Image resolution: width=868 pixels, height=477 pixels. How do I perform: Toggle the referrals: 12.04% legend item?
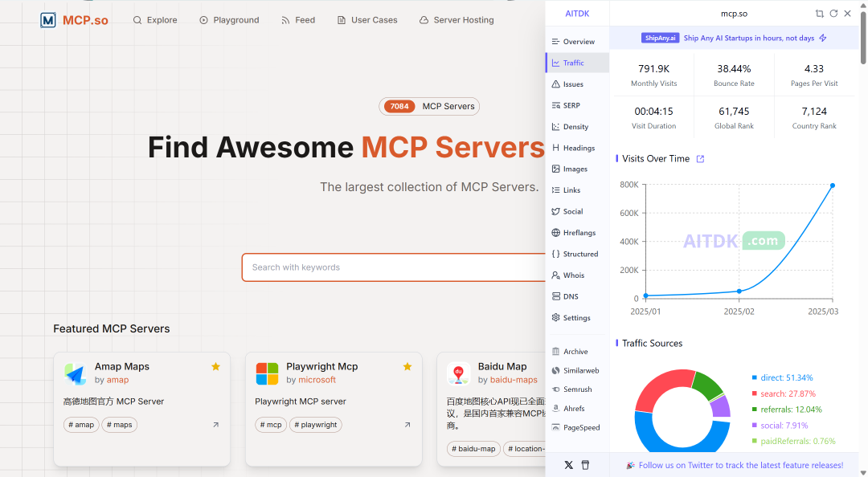(x=787, y=410)
